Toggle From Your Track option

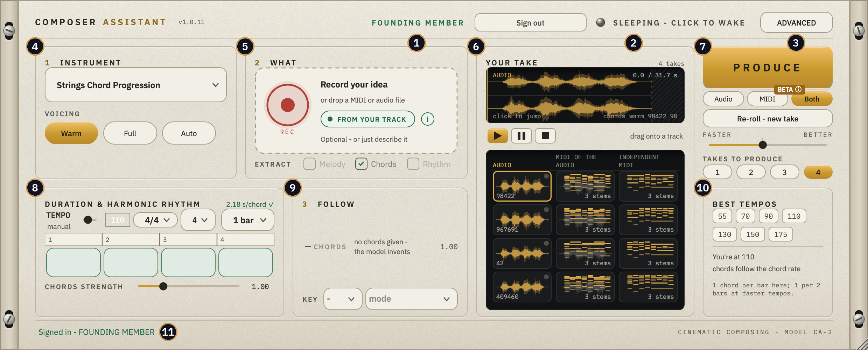pyautogui.click(x=367, y=119)
